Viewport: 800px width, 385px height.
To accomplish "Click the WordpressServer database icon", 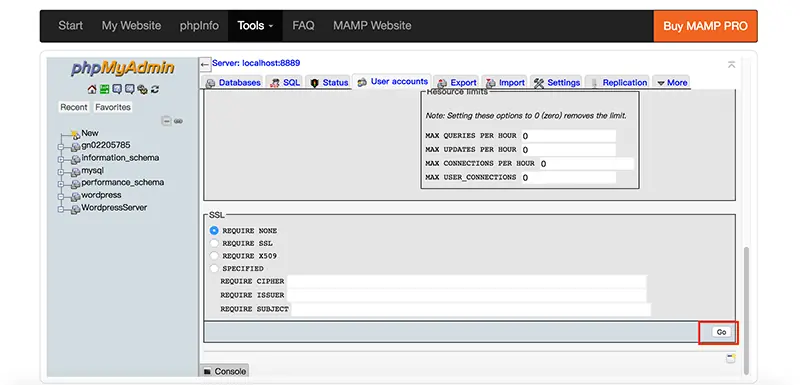I will tap(76, 209).
